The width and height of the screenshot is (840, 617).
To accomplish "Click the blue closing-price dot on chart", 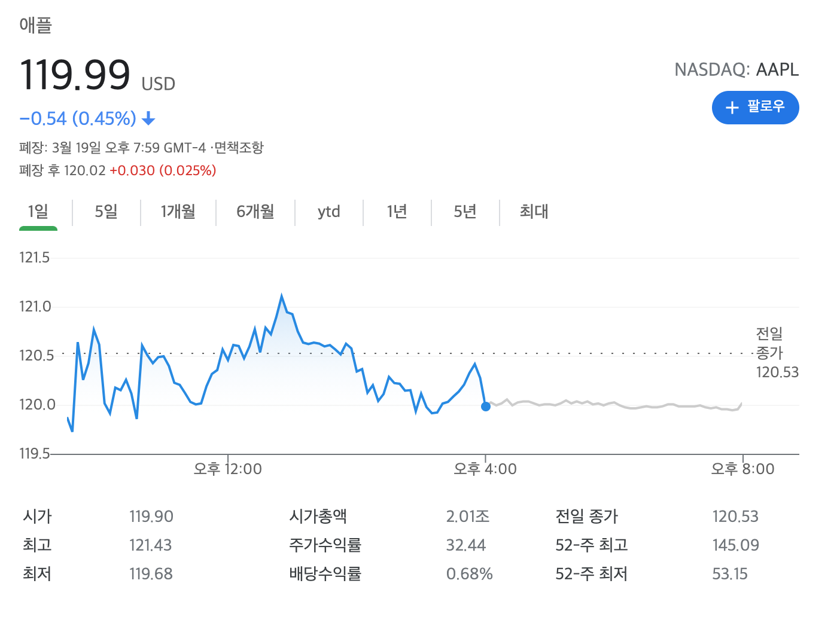I will [486, 407].
